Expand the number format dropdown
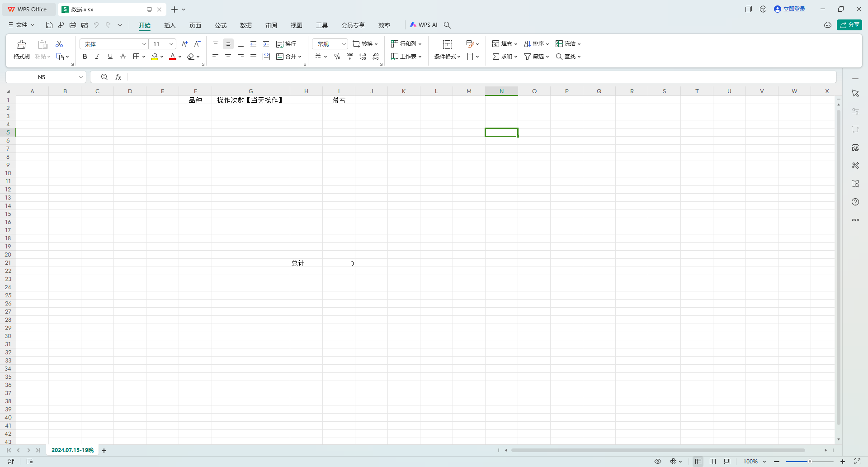868x467 pixels. coord(344,44)
